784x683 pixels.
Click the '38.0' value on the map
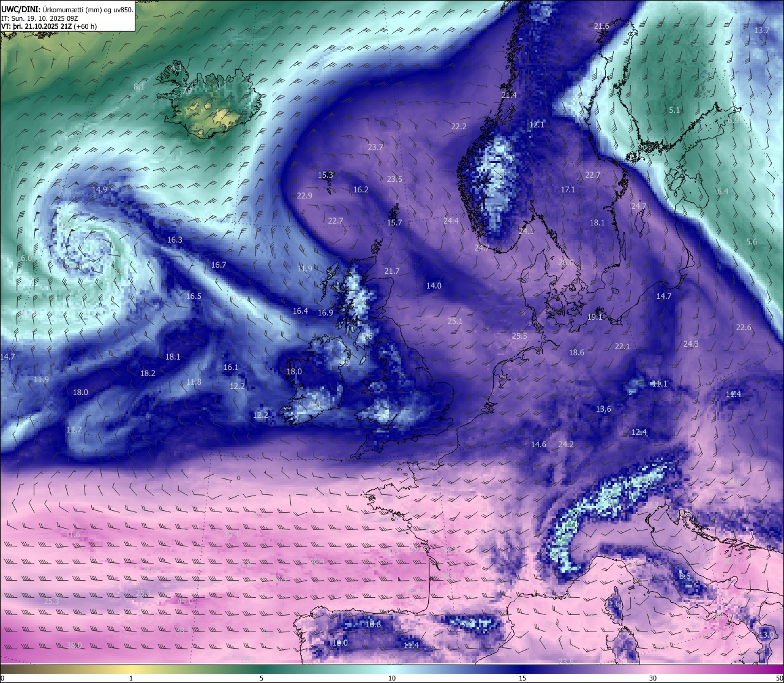point(74,645)
